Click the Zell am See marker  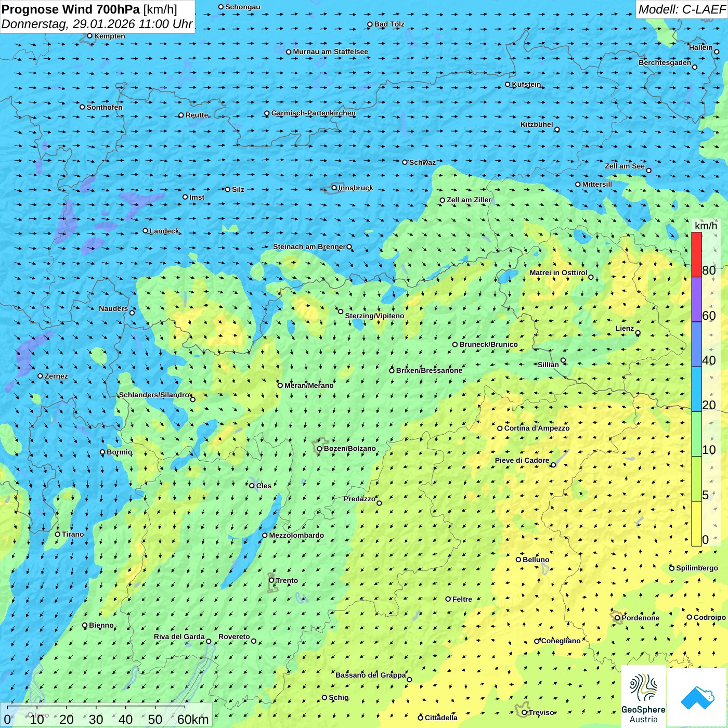648,170
